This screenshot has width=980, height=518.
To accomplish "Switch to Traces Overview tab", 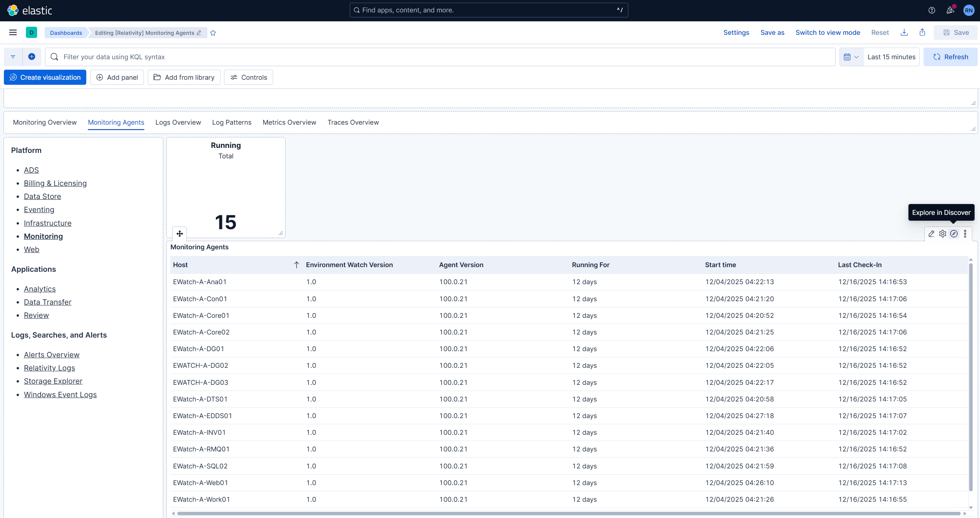I will click(x=353, y=122).
